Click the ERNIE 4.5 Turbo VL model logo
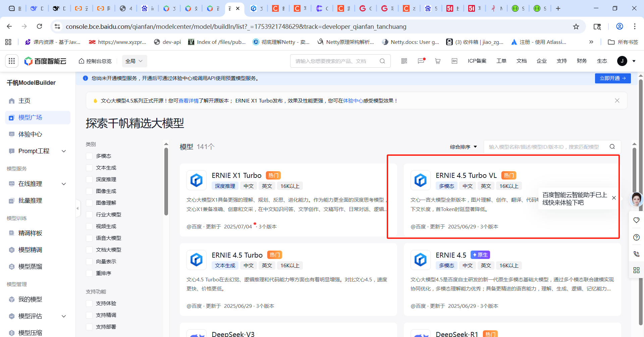 421,180
